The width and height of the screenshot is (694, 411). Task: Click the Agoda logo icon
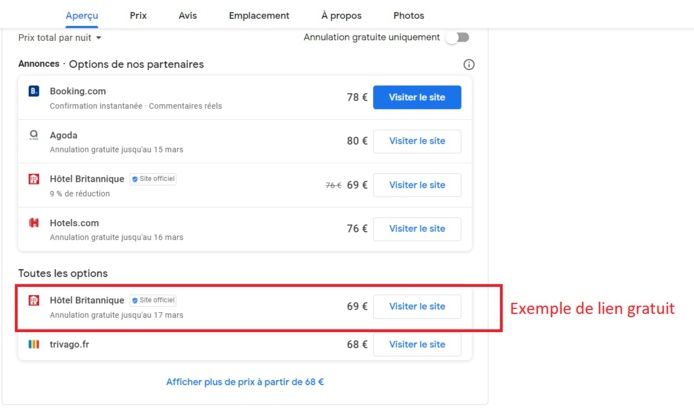click(x=34, y=135)
